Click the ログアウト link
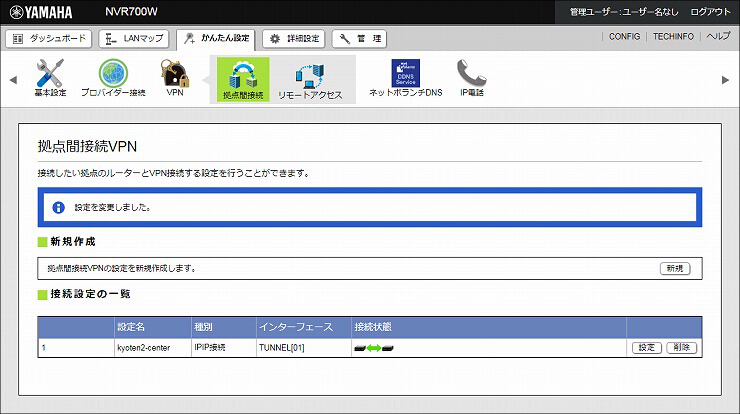This screenshot has height=414, width=740. (710, 12)
